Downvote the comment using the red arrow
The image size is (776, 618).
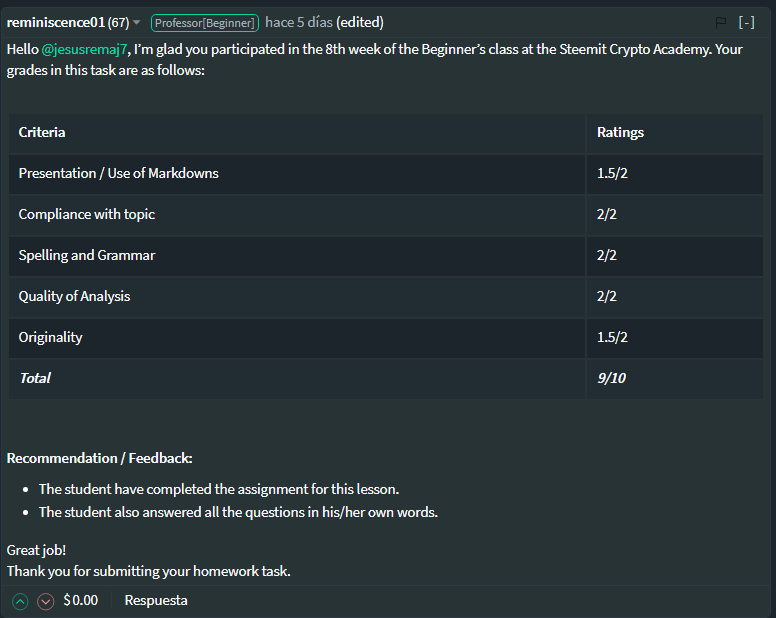coord(46,601)
